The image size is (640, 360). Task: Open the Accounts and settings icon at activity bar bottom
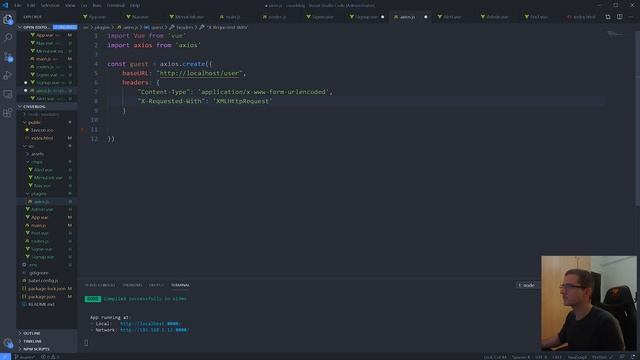(x=8, y=343)
